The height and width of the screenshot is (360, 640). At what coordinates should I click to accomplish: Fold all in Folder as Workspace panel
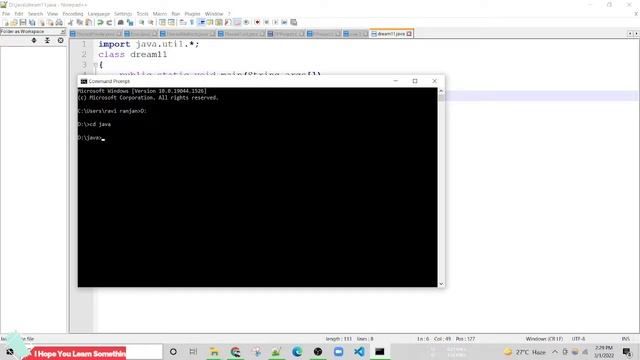[47, 40]
